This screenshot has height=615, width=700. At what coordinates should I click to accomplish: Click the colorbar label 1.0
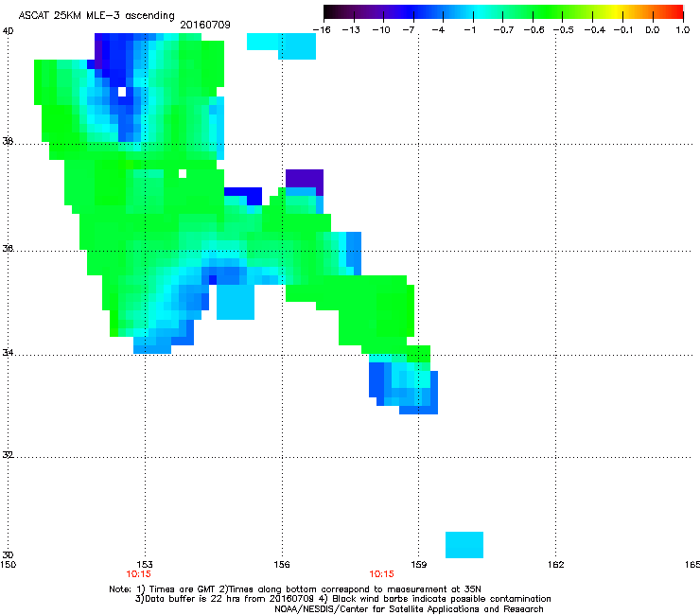[683, 30]
